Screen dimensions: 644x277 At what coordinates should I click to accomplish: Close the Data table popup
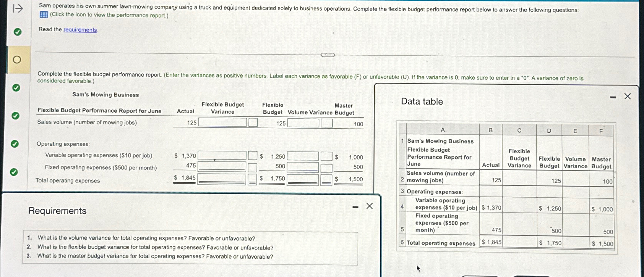[x=628, y=96]
